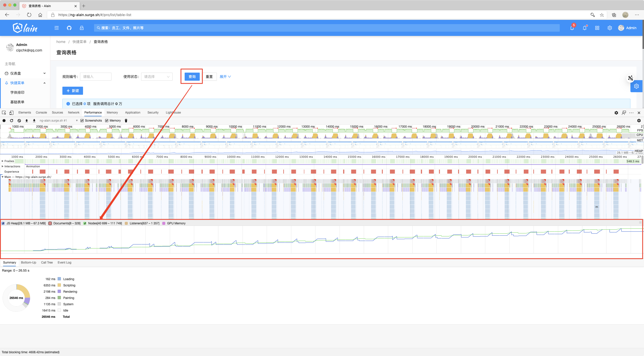Click the record performance profile button
This screenshot has height=356, width=644.
pos(4,121)
